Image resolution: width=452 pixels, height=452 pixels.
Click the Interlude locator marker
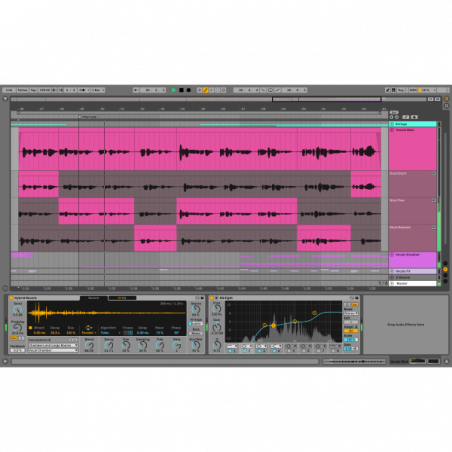coord(88,117)
